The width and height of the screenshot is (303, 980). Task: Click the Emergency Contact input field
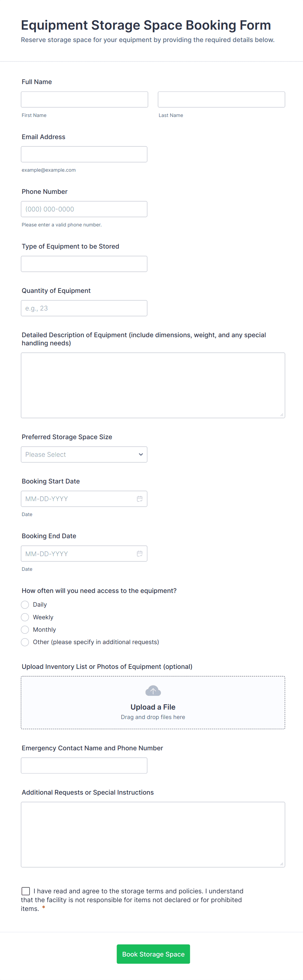coord(84,765)
